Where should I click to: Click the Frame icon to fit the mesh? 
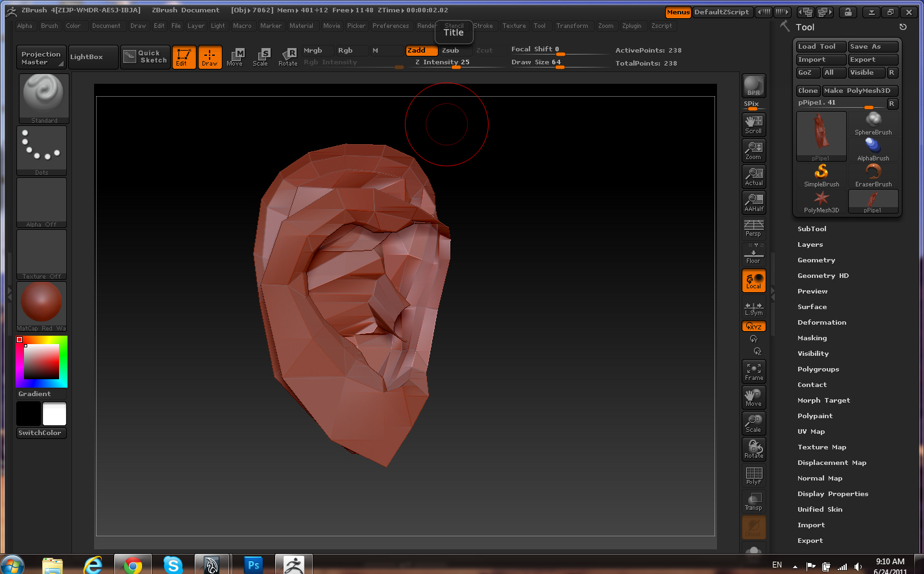pos(753,371)
